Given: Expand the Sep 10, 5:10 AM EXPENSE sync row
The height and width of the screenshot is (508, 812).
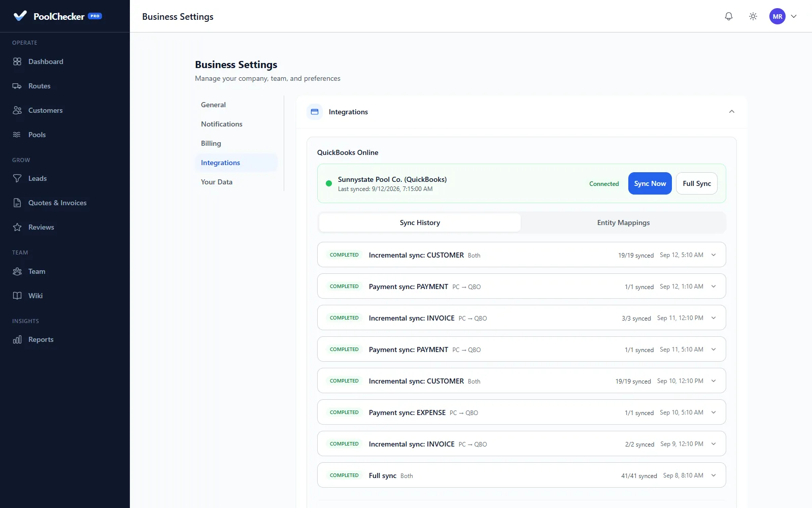Looking at the screenshot, I should pos(521,412).
